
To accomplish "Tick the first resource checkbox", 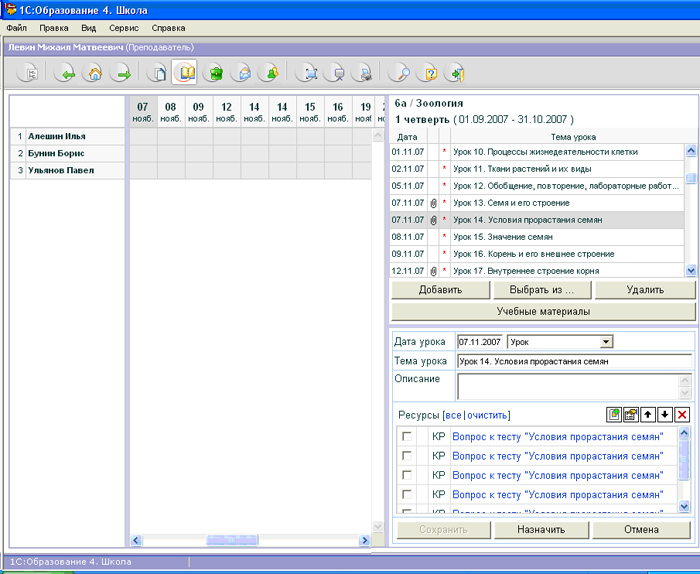I will pos(407,436).
